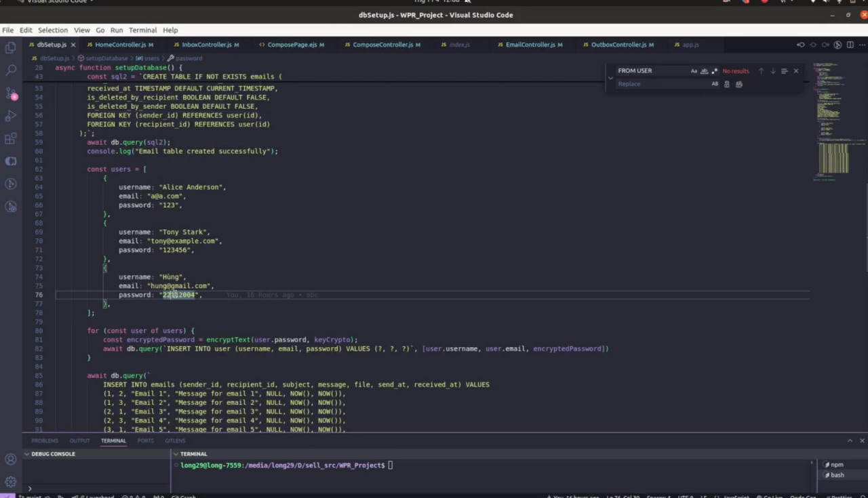Click line number 80 in the gutter

39,331
